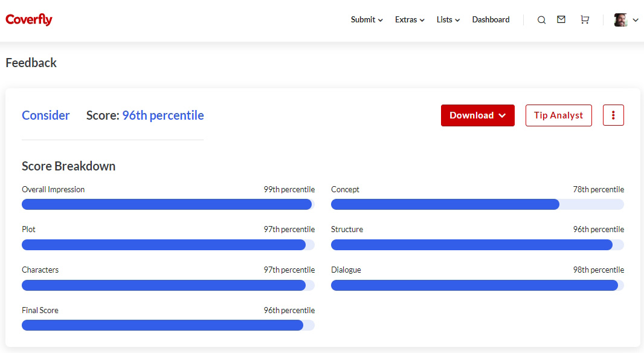The height and width of the screenshot is (353, 644).
Task: Click the Final Score progress bar
Action: [168, 325]
